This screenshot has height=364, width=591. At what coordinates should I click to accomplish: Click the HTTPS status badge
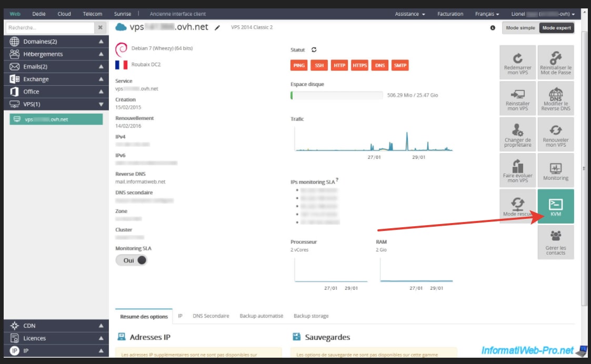359,65
